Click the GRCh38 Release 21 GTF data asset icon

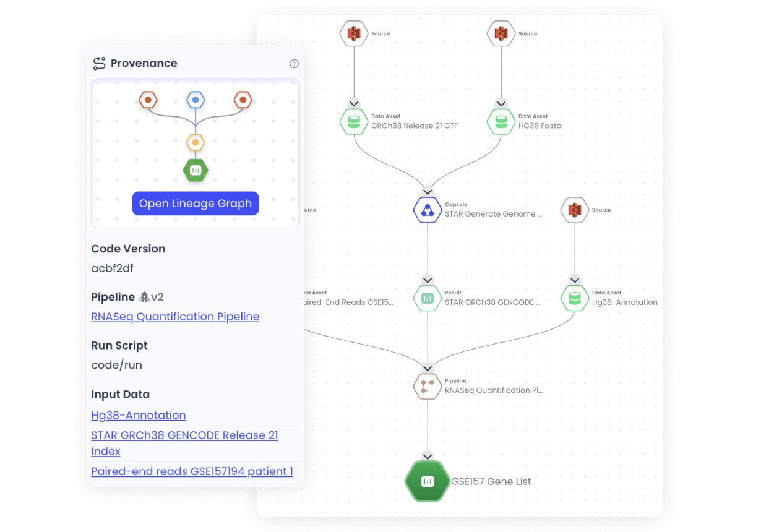coord(353,122)
